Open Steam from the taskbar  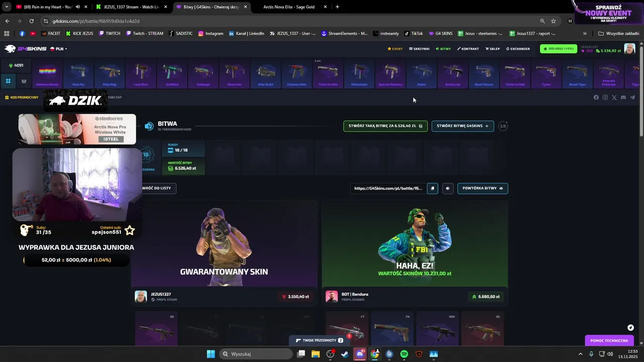click(345, 354)
